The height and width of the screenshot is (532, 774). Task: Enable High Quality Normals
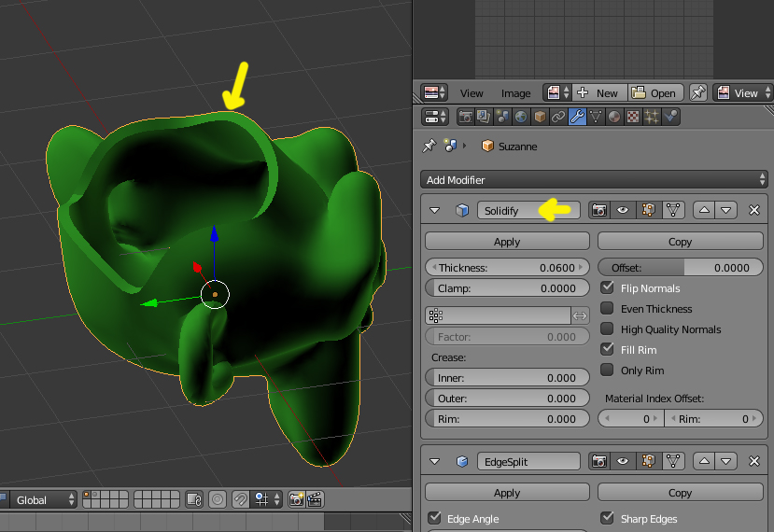[x=607, y=329]
